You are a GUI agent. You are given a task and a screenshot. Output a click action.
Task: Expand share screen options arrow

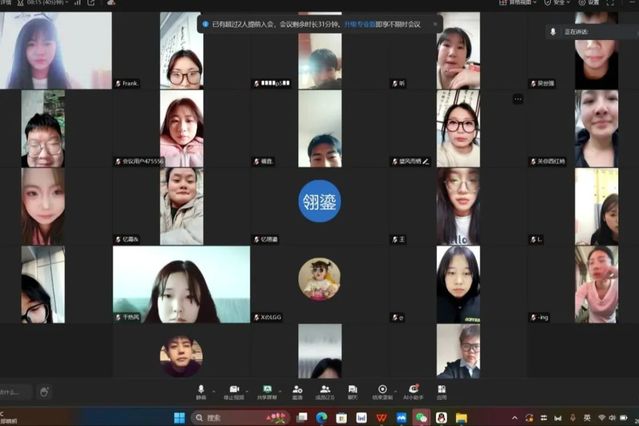(x=280, y=391)
